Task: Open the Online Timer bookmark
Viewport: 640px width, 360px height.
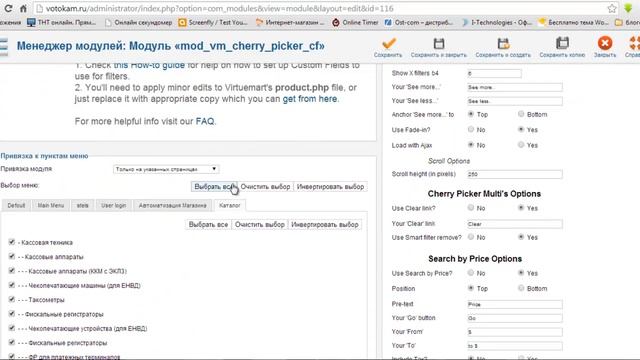Action: 355,22
